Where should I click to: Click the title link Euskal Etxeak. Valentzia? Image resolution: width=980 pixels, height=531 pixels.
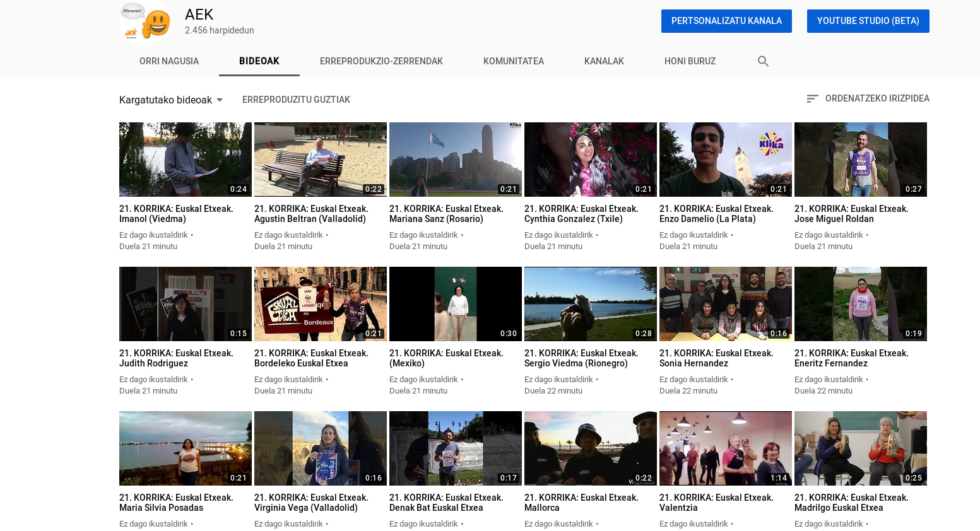coord(716,503)
